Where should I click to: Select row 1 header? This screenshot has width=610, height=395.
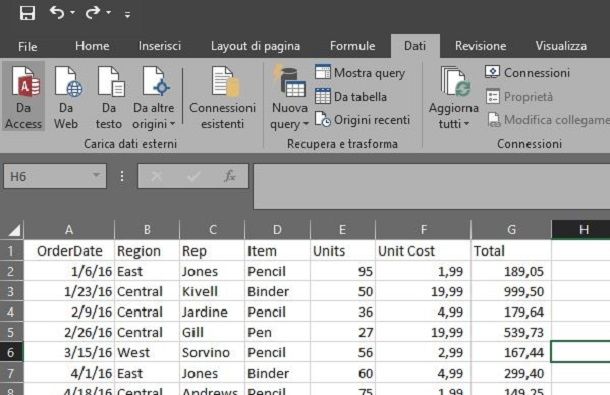11,251
